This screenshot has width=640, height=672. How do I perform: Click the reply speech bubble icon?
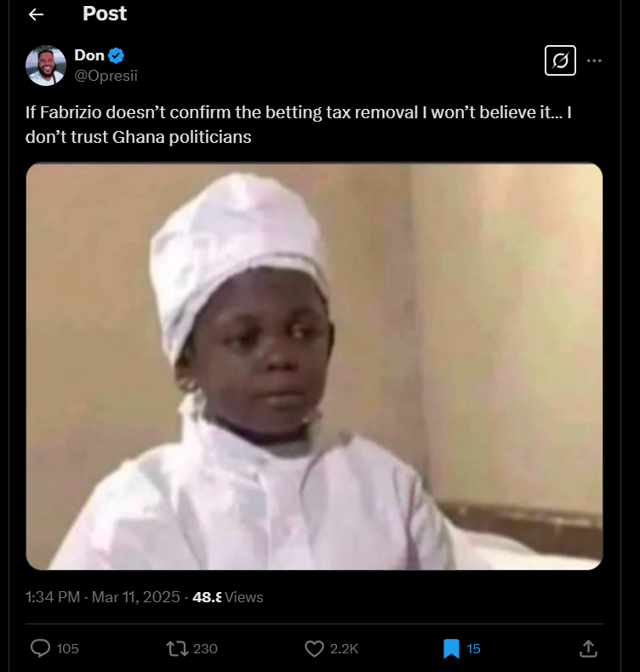coord(41,648)
